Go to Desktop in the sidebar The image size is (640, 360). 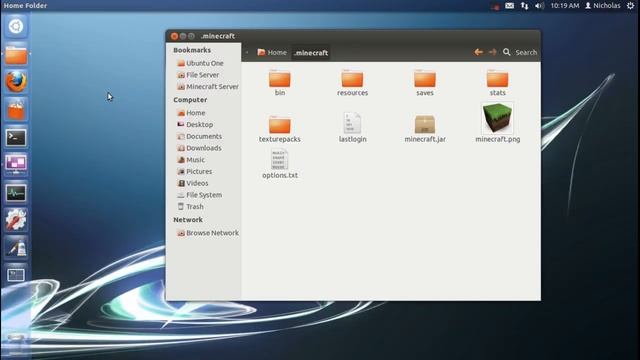click(x=195, y=124)
